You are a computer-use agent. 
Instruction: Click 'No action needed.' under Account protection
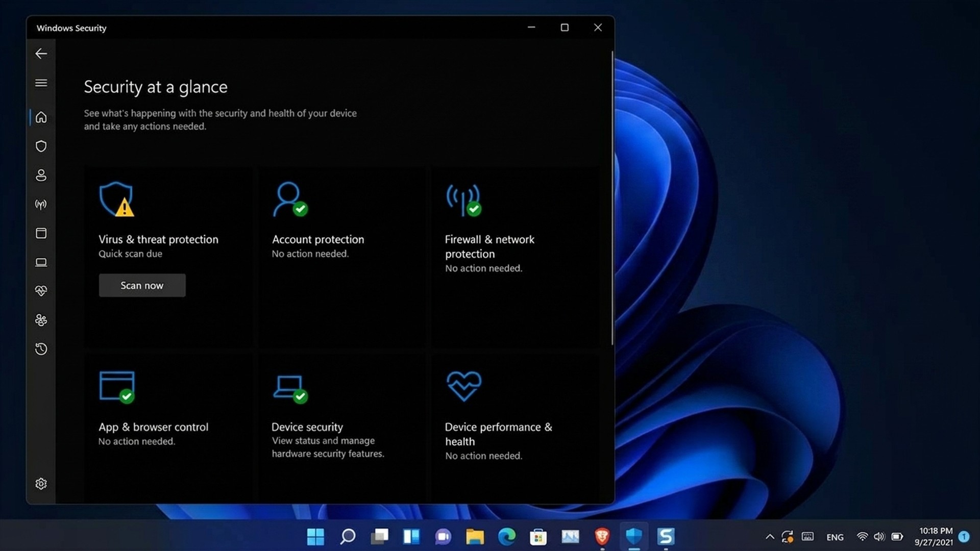(310, 254)
